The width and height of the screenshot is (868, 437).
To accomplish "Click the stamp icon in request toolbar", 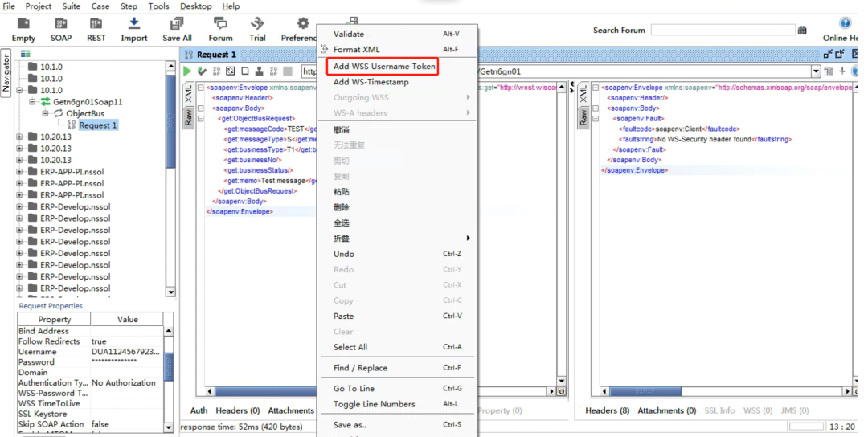I will [x=259, y=71].
